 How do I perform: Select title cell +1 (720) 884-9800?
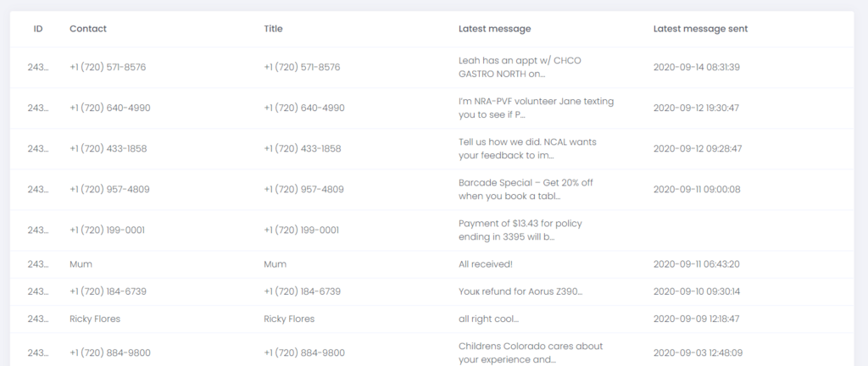[304, 352]
